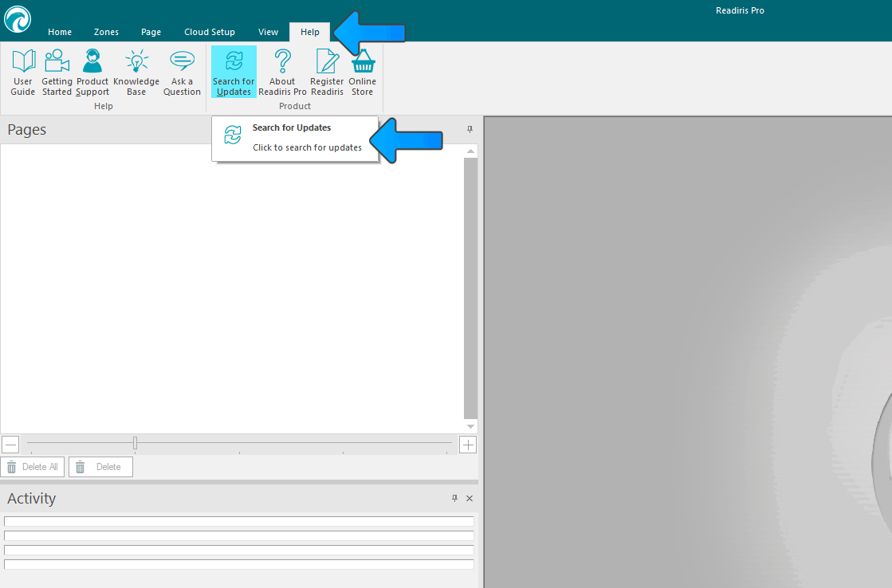Open the Cloud Setup tab

click(210, 32)
